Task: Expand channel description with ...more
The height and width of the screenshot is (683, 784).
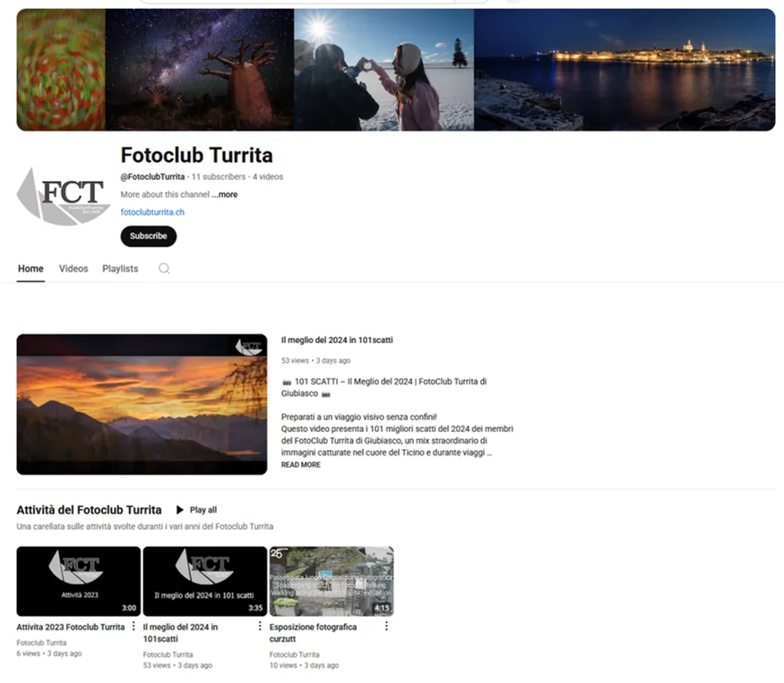Action: [x=225, y=195]
